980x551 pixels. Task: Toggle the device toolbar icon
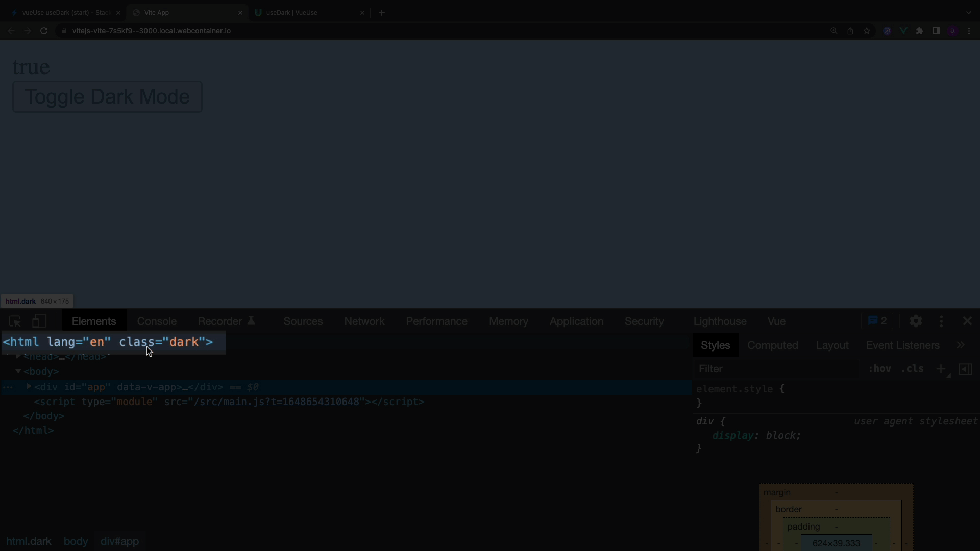[x=39, y=321]
